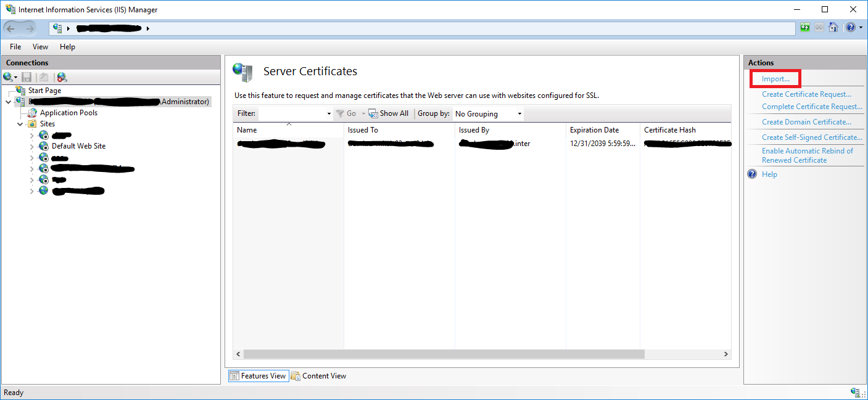Click the Filter input field
This screenshot has width=868, height=400.
click(x=291, y=113)
